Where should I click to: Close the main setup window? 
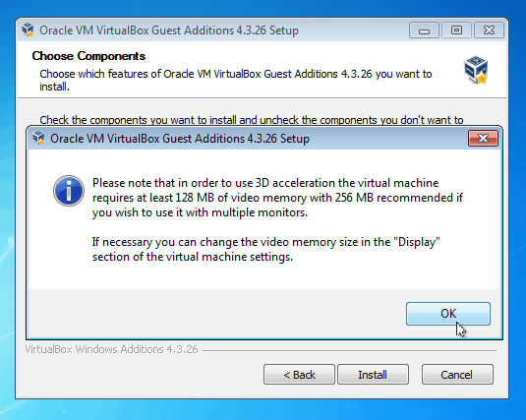pos(489,30)
